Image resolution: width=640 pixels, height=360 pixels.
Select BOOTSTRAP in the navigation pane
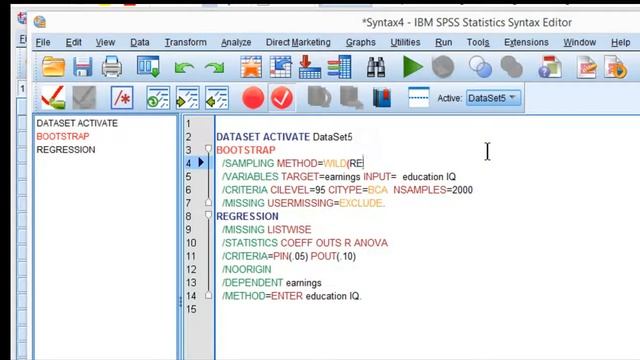[x=63, y=136]
